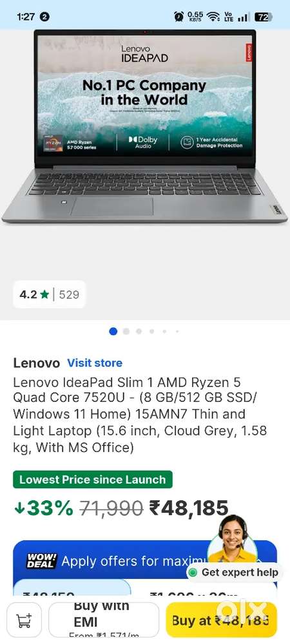This screenshot has height=644, width=290.
Task: Open the Lenovo brand name
Action: pos(37,363)
